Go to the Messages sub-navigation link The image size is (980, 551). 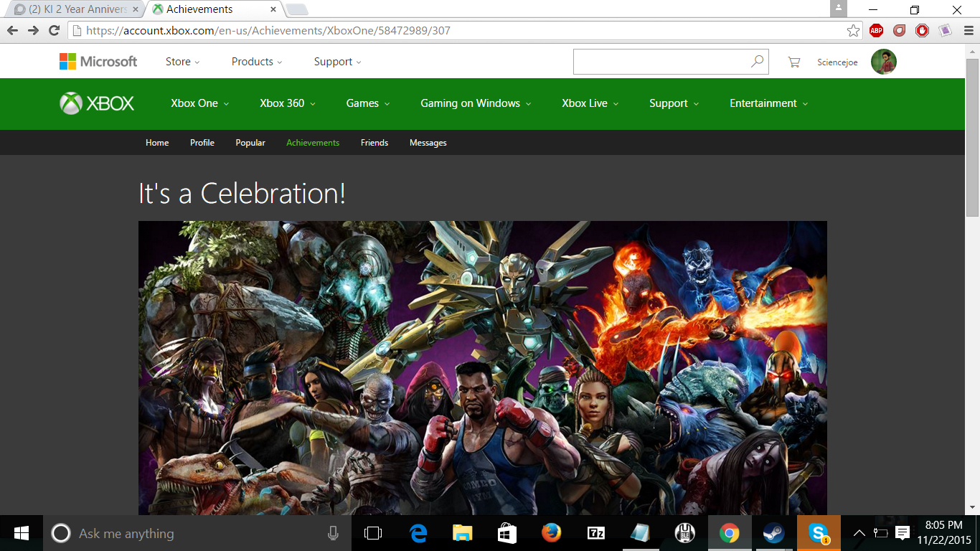(428, 143)
